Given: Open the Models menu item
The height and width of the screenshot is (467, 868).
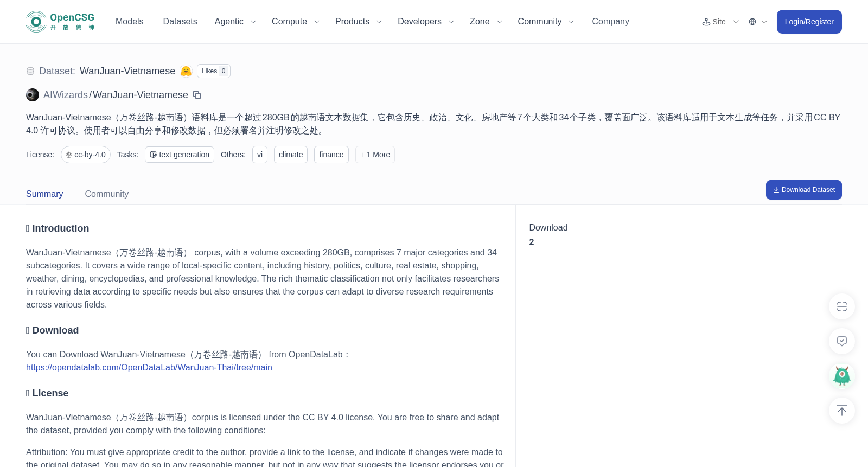Looking at the screenshot, I should [x=129, y=22].
